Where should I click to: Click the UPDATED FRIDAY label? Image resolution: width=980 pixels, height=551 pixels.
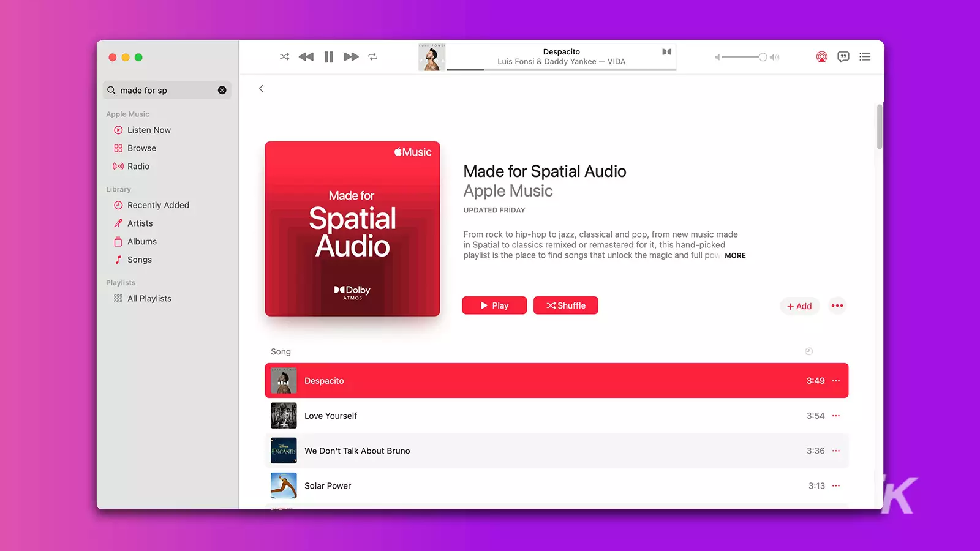click(x=494, y=210)
